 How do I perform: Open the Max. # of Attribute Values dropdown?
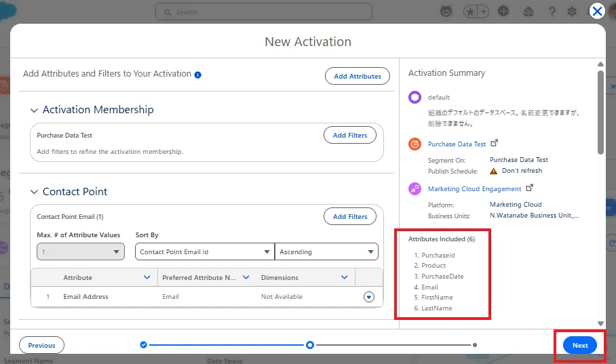point(81,251)
